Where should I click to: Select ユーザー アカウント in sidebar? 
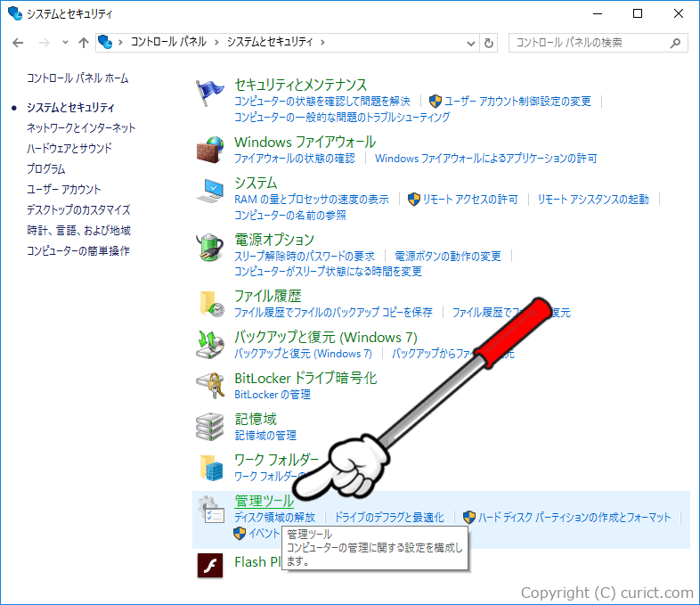tap(63, 189)
